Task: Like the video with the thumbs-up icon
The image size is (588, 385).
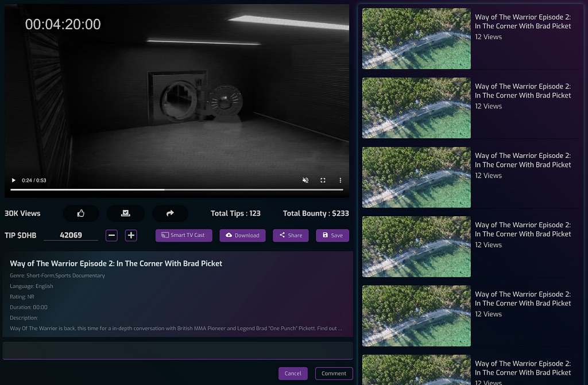Action: click(81, 213)
